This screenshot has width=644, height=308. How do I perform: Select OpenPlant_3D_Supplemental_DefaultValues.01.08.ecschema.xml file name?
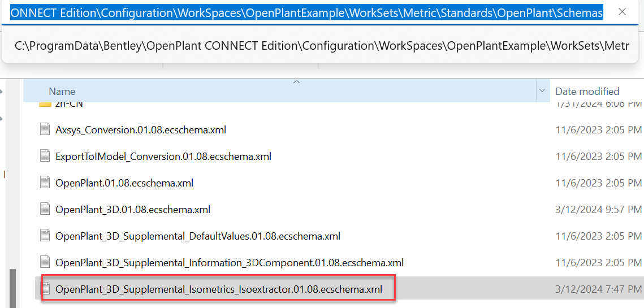(198, 236)
